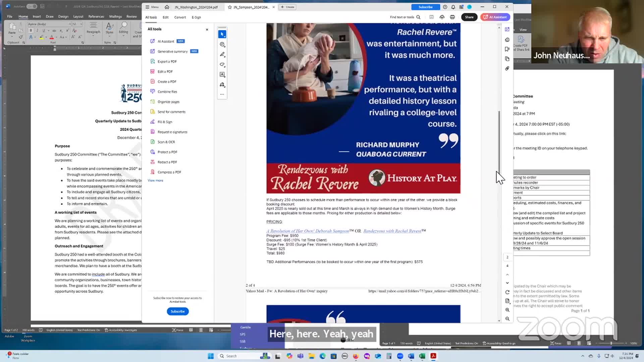Adjust the zoom slider in the background Word window
The height and width of the screenshot is (362, 644).
point(611,343)
